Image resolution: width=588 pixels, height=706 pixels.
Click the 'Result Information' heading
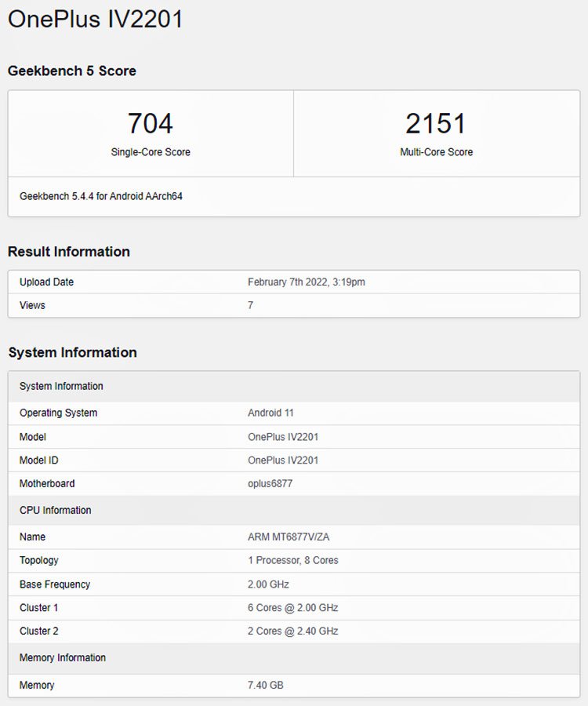click(x=69, y=251)
